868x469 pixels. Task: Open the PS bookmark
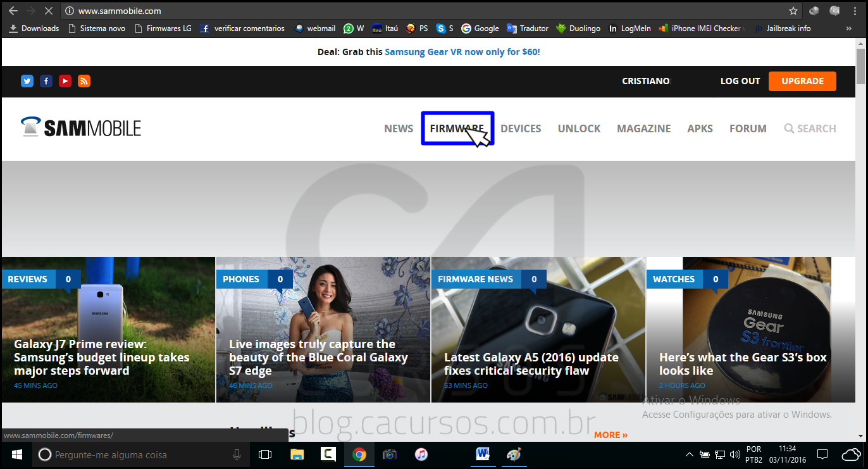[417, 28]
